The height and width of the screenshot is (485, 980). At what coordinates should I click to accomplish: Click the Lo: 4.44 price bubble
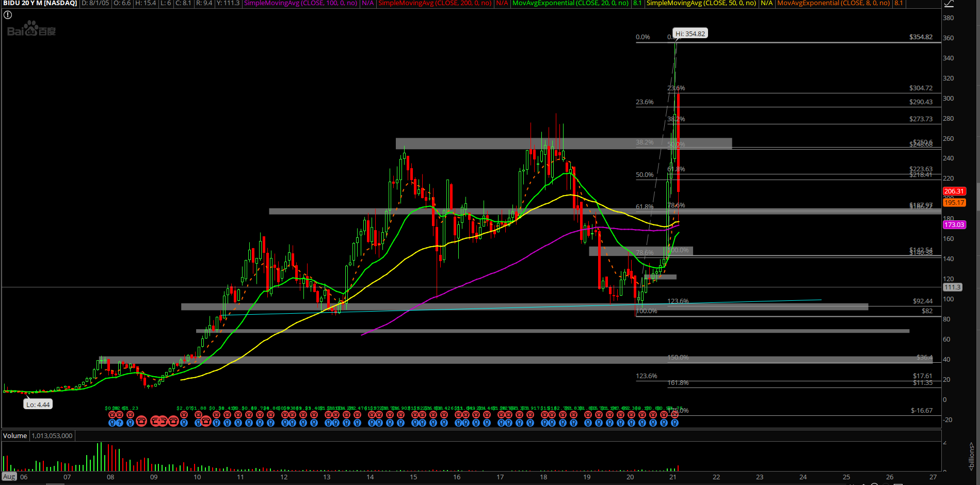[x=38, y=405]
